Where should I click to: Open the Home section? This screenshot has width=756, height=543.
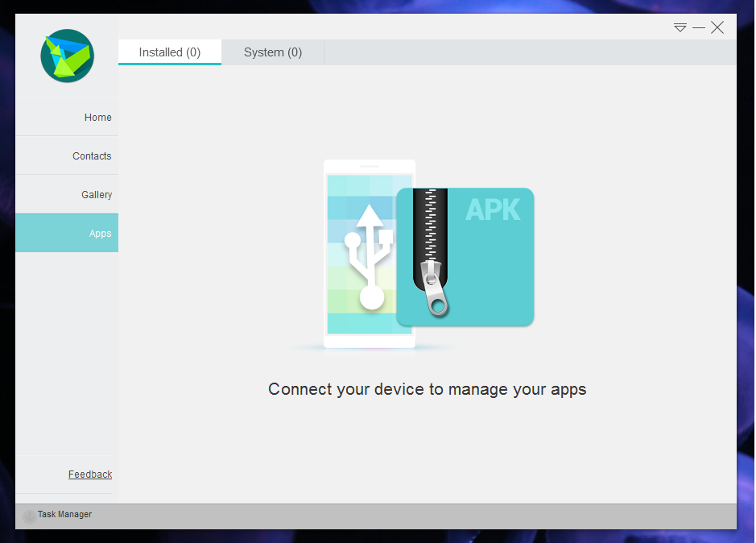tap(67, 118)
